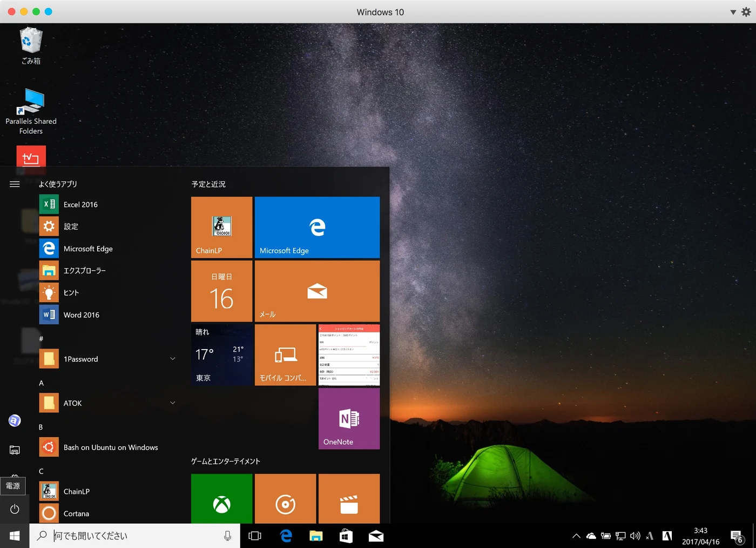756x548 pixels.
Task: Expand the 1Password folder chevron
Action: point(173,359)
